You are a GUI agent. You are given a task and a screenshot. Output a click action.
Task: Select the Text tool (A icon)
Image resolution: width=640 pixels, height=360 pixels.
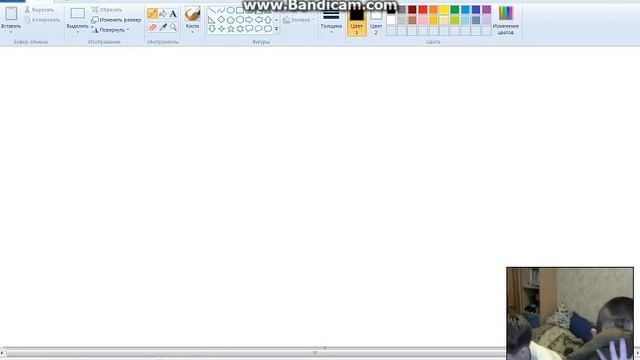[173, 14]
